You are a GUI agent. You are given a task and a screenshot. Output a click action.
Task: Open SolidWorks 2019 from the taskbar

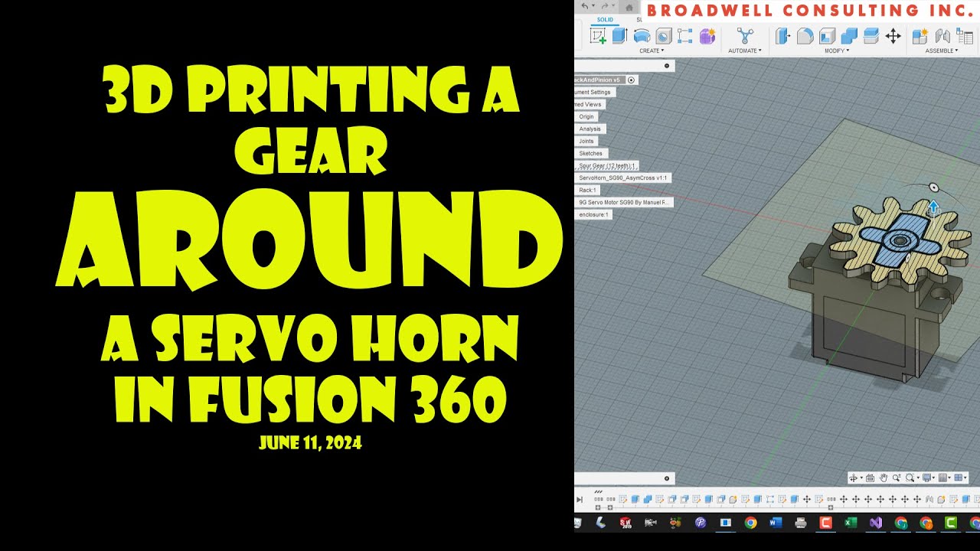626,523
